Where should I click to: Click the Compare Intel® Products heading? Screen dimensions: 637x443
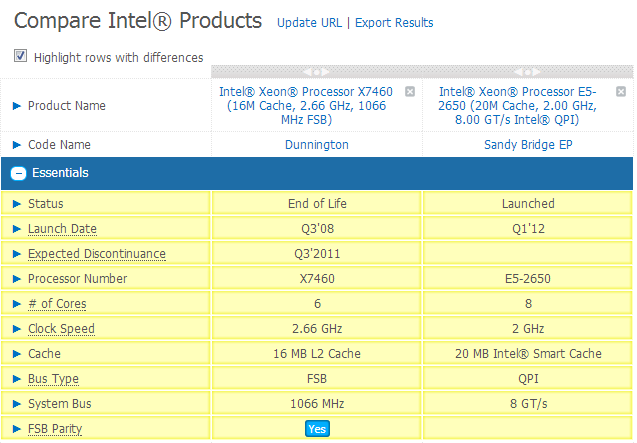(x=138, y=21)
